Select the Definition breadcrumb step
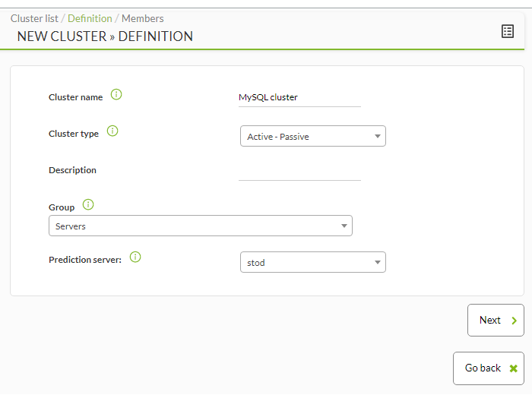Viewport: 532px width, 395px height. [90, 18]
